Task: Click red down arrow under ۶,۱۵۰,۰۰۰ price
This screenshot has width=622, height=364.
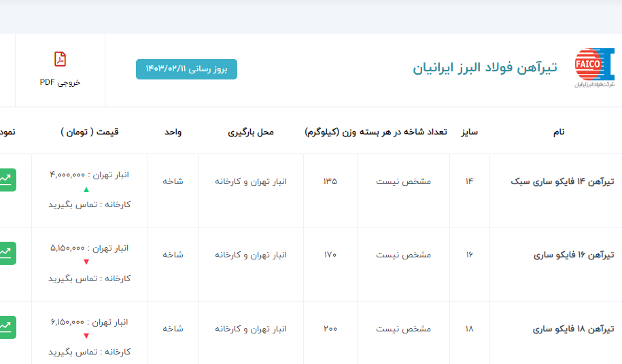Action: click(x=86, y=336)
